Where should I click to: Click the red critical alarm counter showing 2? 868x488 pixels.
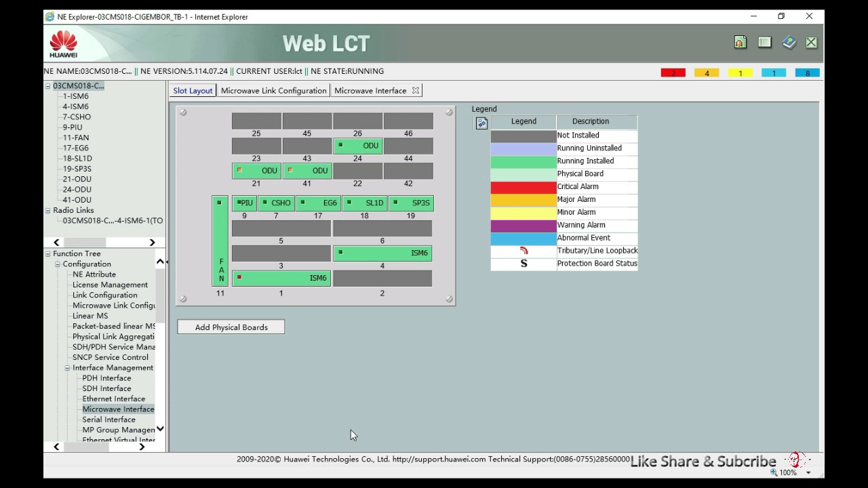pyautogui.click(x=673, y=73)
